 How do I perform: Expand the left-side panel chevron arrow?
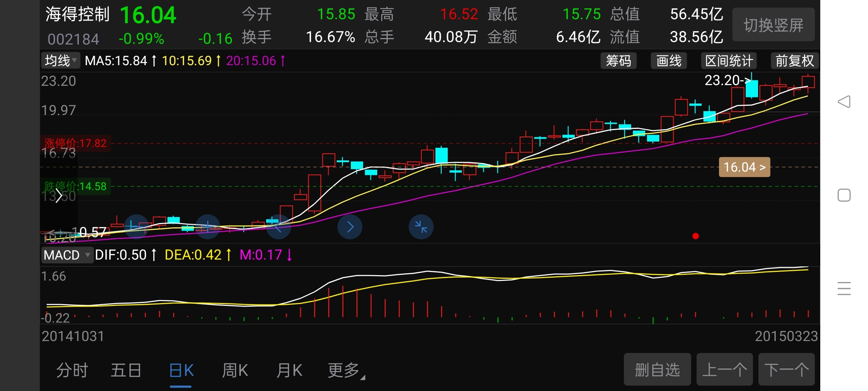point(59,196)
